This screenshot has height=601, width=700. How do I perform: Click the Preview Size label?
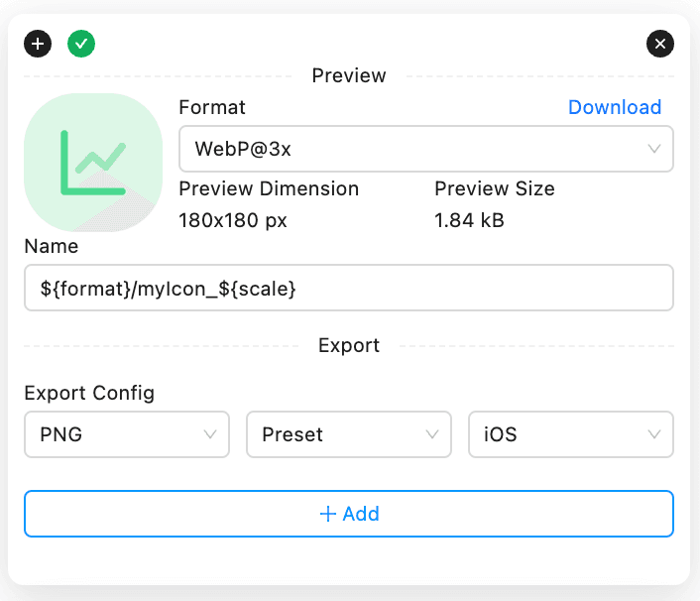[x=495, y=188]
